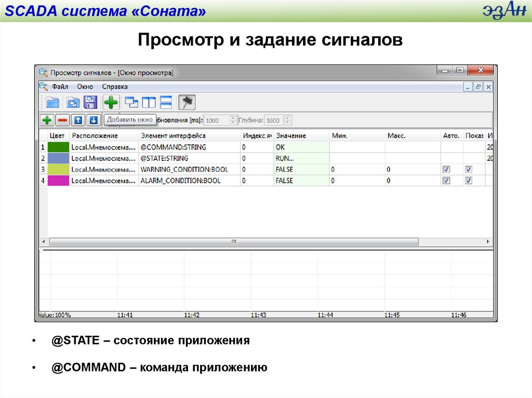Tile windows side by side vertically
Viewport: 532px width, 398px height.
point(149,102)
